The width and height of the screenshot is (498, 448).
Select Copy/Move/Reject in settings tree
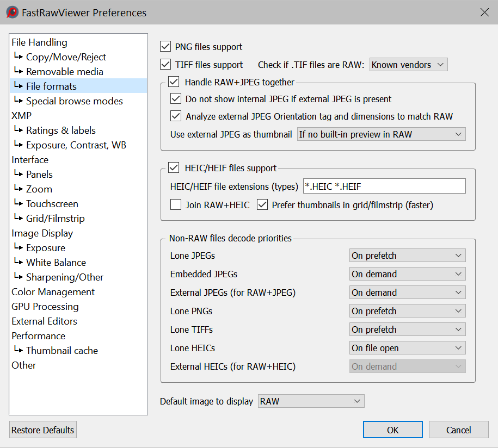(x=66, y=57)
